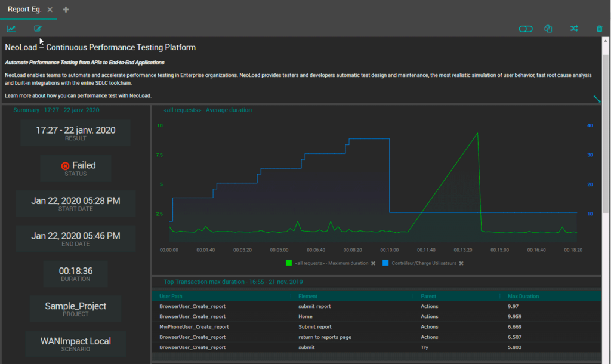Click the Jan 22, 2020 05:46 PM end date
This screenshot has height=364, width=611.
76,236
